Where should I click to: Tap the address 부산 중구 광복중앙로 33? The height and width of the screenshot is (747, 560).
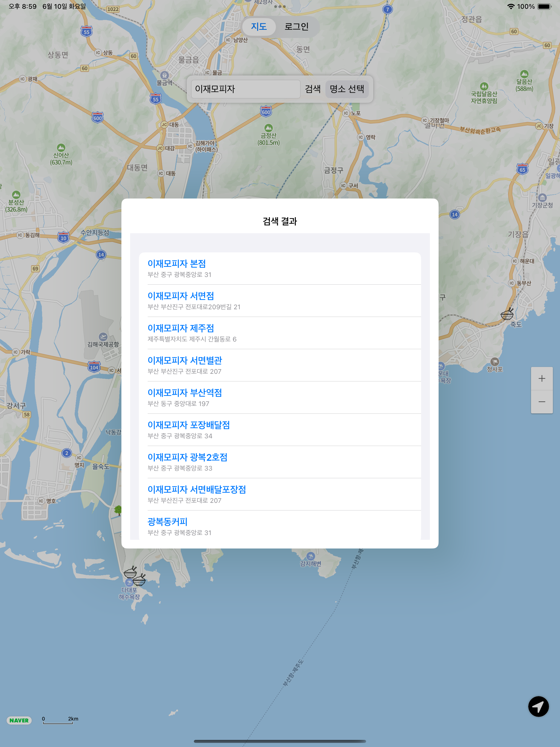[x=180, y=468]
